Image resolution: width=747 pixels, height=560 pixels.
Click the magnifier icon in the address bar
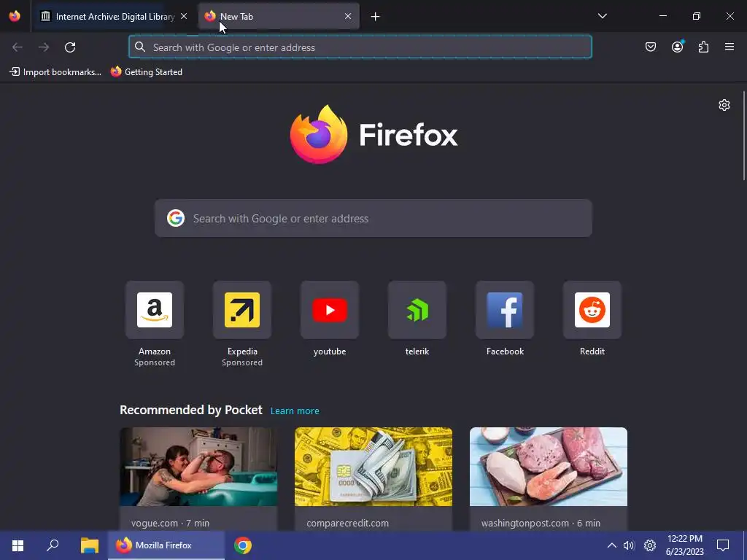pyautogui.click(x=139, y=47)
